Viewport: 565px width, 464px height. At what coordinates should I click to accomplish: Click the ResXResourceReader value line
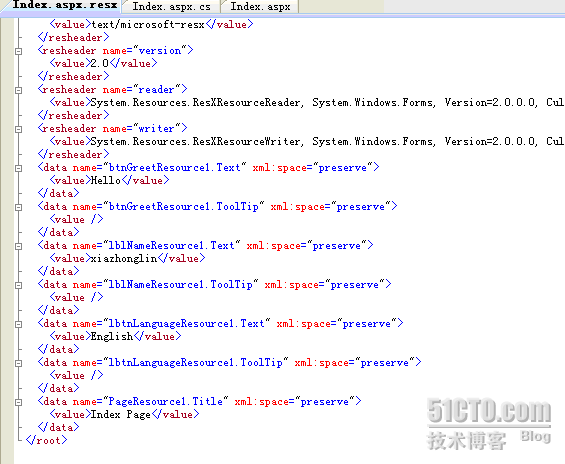tap(306, 102)
